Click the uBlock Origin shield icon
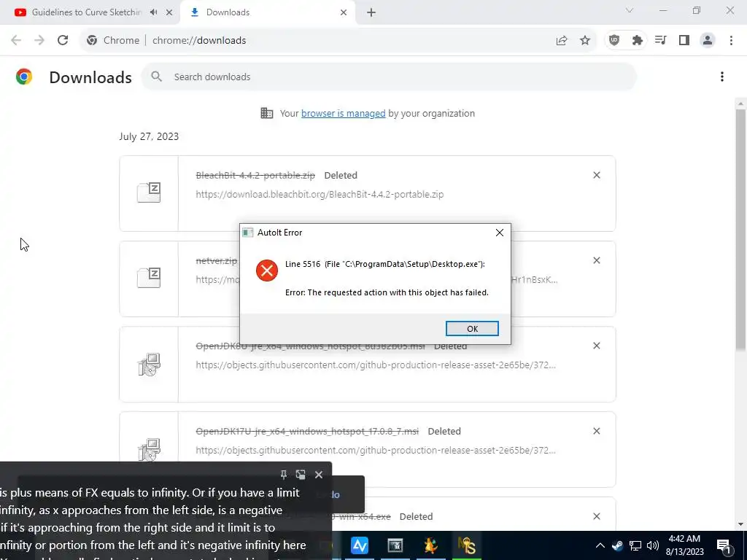747x560 pixels. [x=614, y=41]
